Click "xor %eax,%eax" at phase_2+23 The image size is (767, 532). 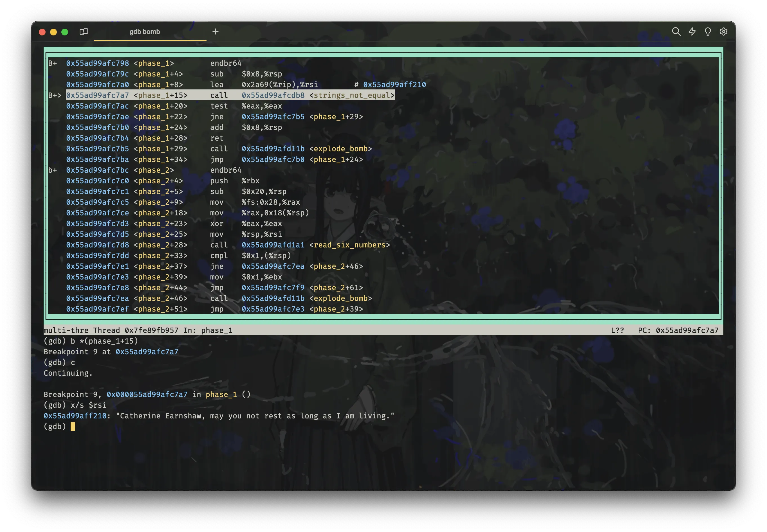click(x=246, y=223)
